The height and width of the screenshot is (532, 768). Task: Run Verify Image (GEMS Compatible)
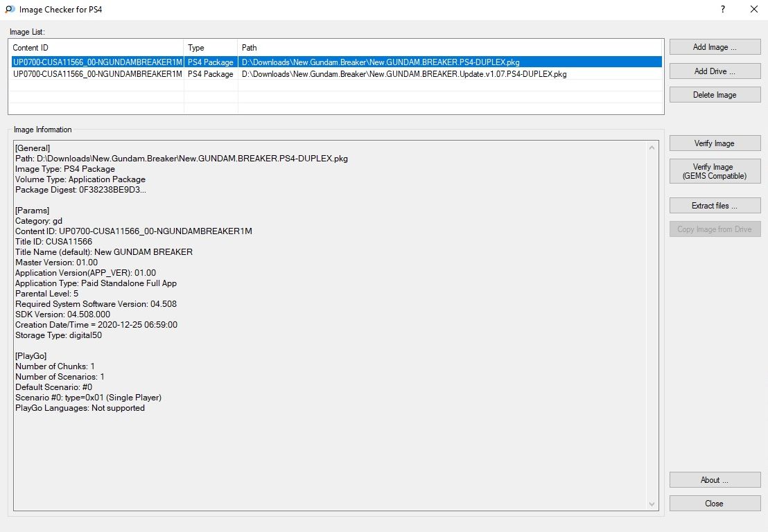point(715,171)
